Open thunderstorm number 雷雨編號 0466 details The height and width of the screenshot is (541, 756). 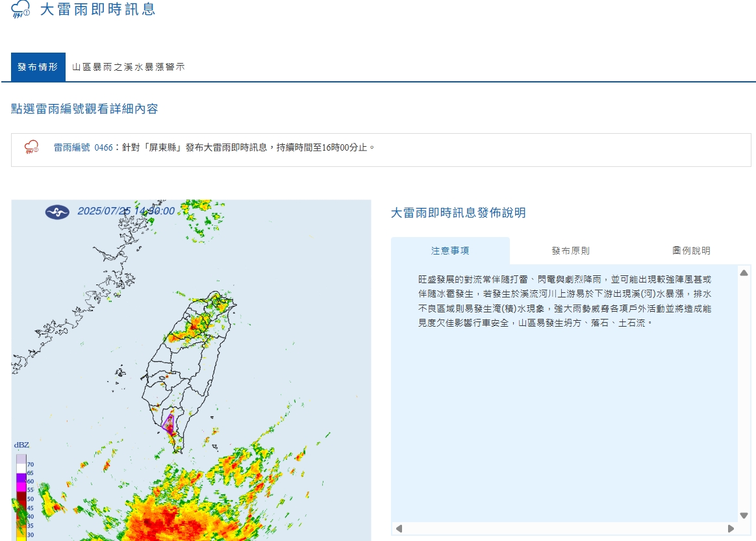pyautogui.click(x=83, y=147)
